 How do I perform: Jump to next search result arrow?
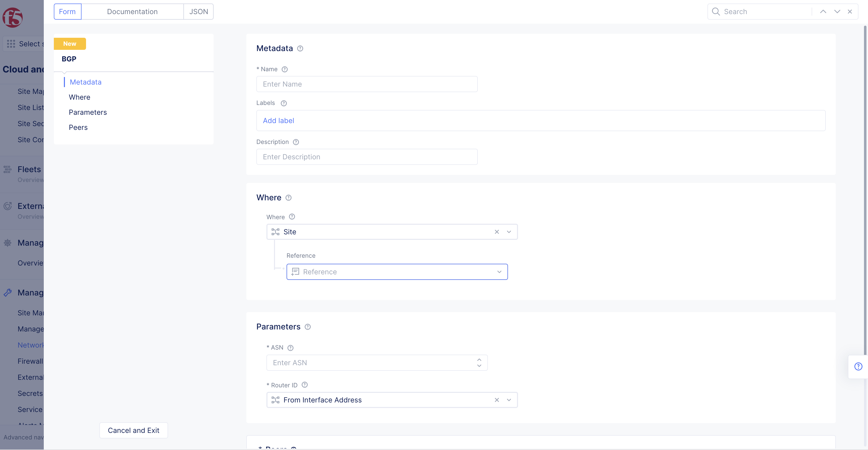tap(837, 12)
